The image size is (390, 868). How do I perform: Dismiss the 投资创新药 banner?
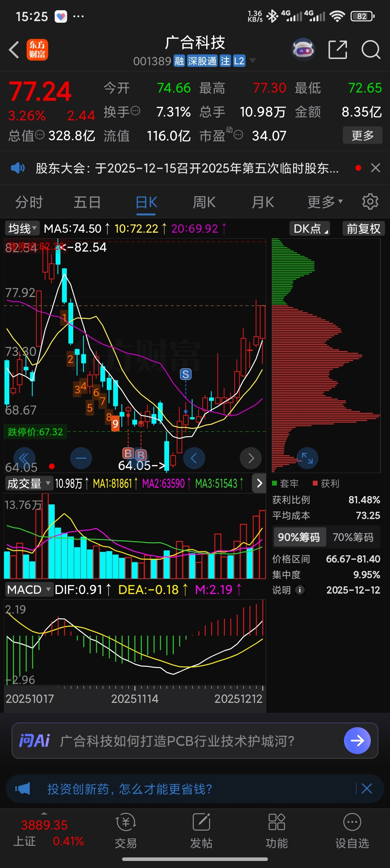367,789
